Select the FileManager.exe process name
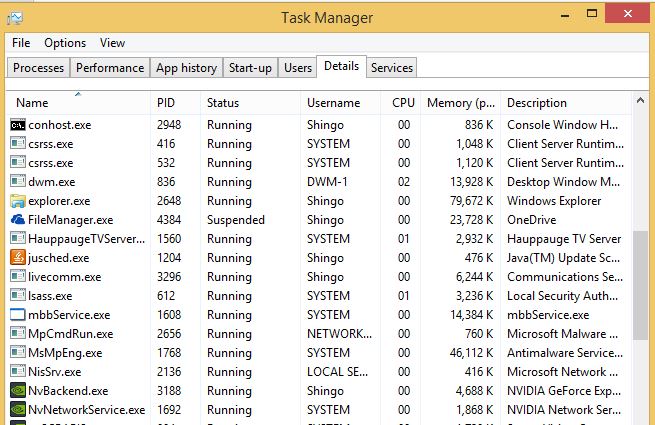655x425 pixels. 71,220
